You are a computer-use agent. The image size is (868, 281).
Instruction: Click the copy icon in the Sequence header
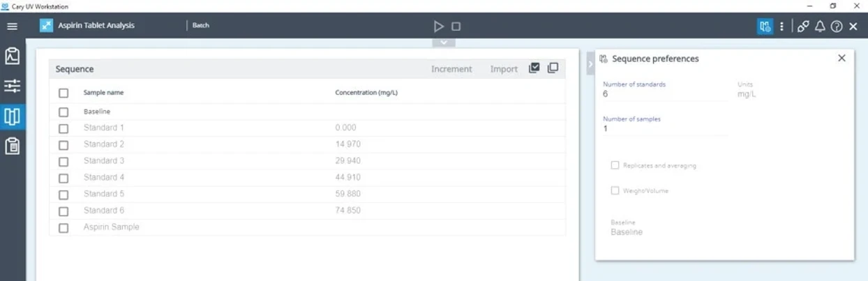coord(553,68)
